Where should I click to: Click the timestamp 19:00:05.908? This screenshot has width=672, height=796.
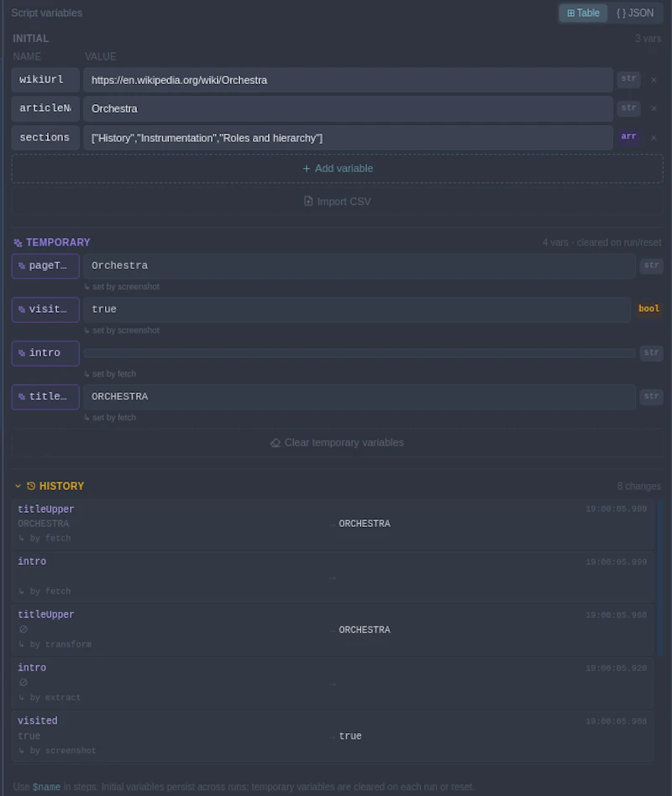point(616,721)
